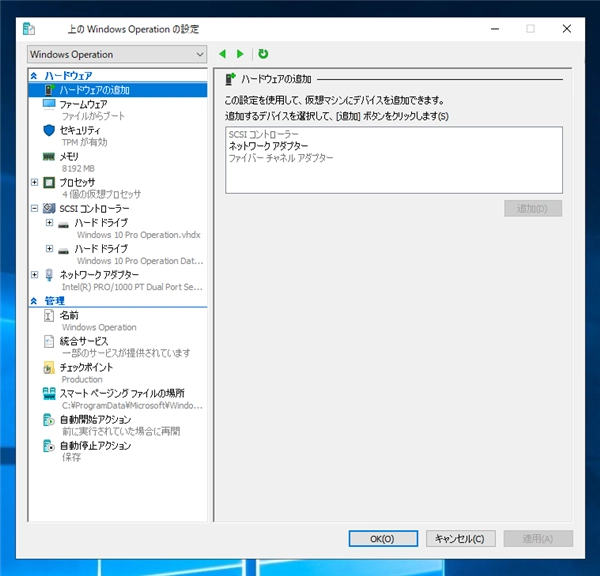600x576 pixels.
Task: Collapse the ハードウェア section header
Action: pos(34,76)
